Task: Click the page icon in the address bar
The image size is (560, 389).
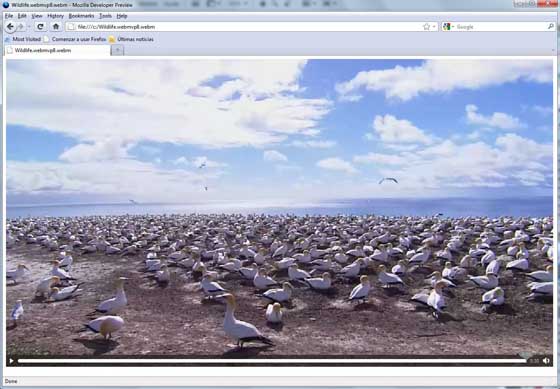Action: [71, 27]
